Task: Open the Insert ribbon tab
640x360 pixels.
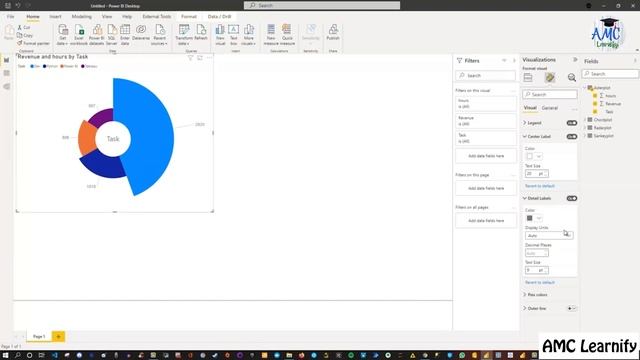Action: tap(56, 16)
